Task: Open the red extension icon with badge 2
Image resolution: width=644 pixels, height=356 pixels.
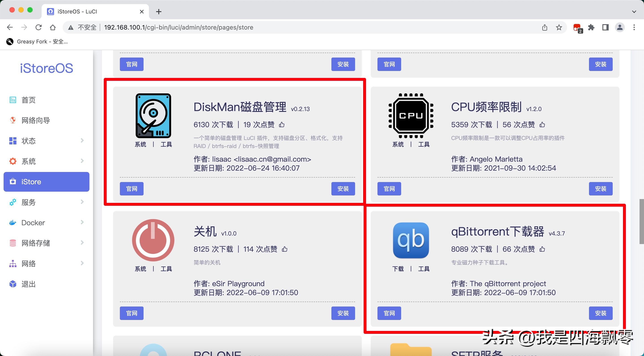Action: pyautogui.click(x=578, y=28)
